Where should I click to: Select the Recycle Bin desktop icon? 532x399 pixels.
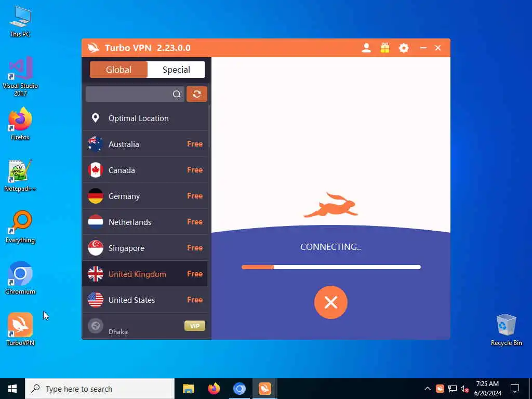click(x=506, y=330)
